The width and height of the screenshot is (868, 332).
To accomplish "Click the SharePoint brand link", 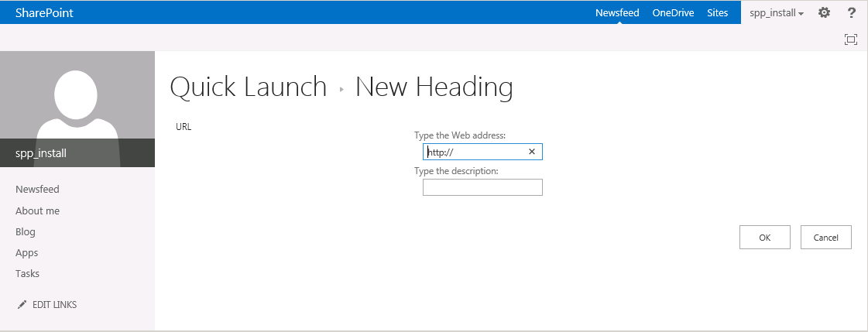I will coord(44,12).
